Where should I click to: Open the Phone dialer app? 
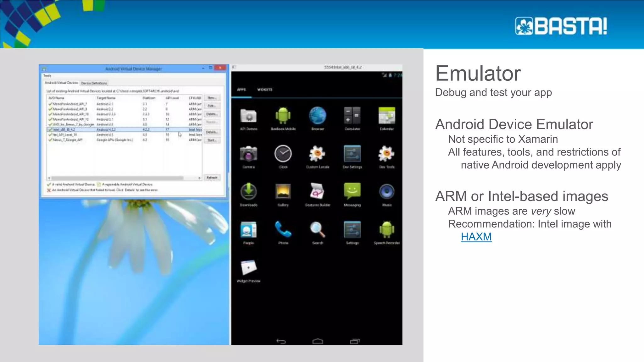click(x=283, y=233)
